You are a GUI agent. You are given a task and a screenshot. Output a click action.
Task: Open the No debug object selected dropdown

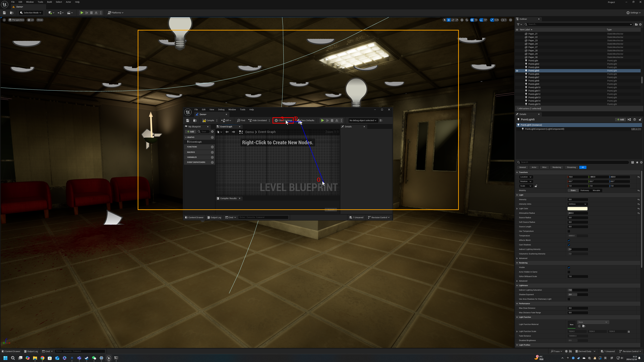[x=363, y=120]
